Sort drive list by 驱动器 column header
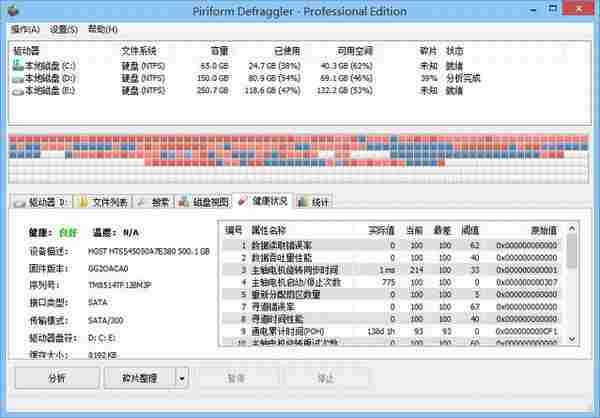 tap(26, 51)
